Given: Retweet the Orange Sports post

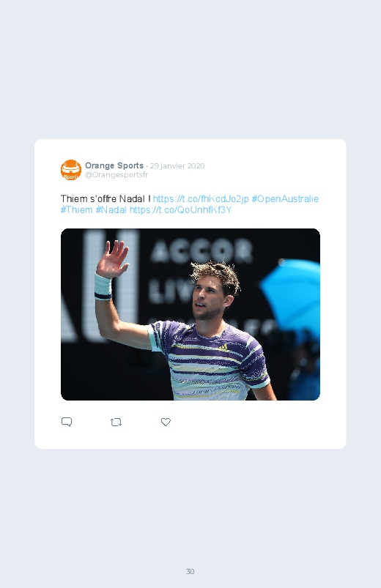Looking at the screenshot, I should coord(116,423).
